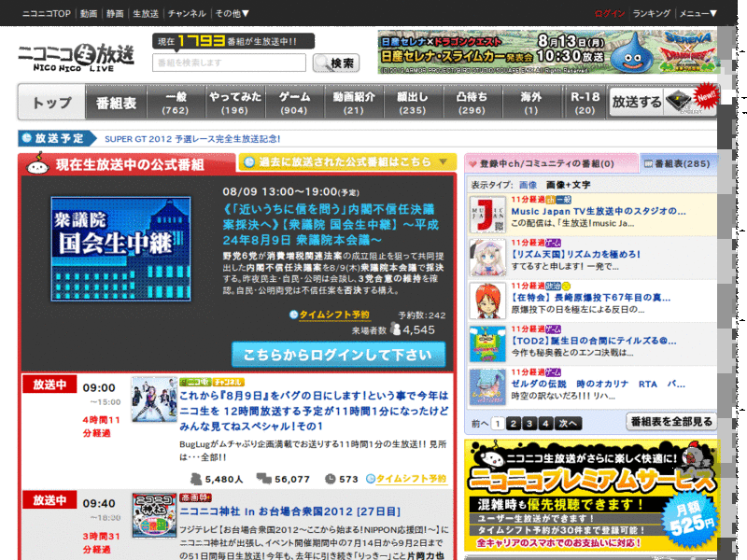The height and width of the screenshot is (560, 747).
Task: Click the clock icon beside 573
Action: (x=331, y=479)
